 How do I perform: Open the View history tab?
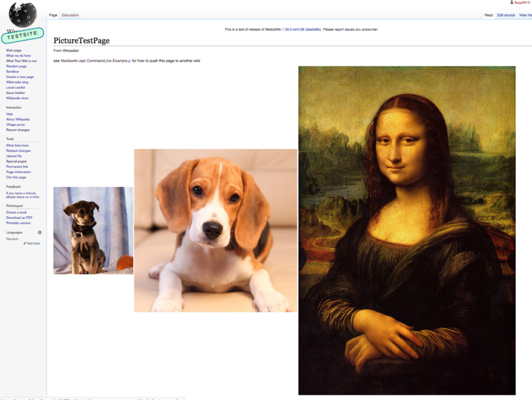pos(525,15)
